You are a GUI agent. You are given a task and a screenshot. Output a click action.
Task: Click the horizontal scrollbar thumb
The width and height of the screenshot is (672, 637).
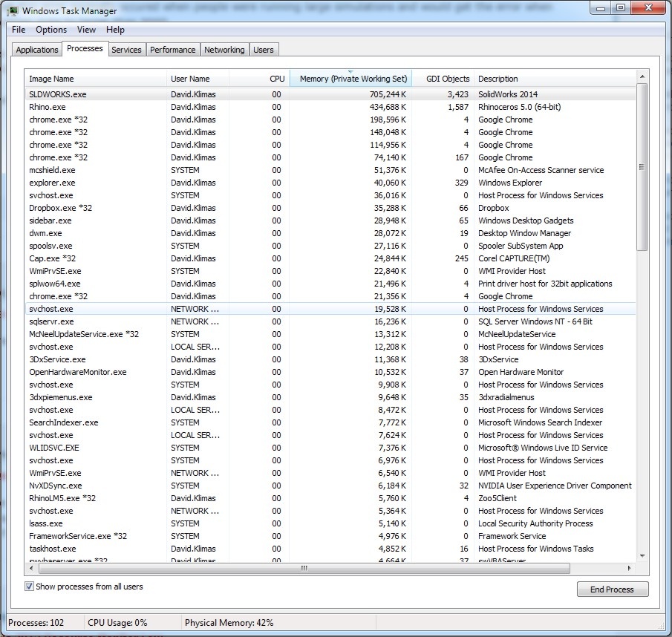[x=304, y=569]
